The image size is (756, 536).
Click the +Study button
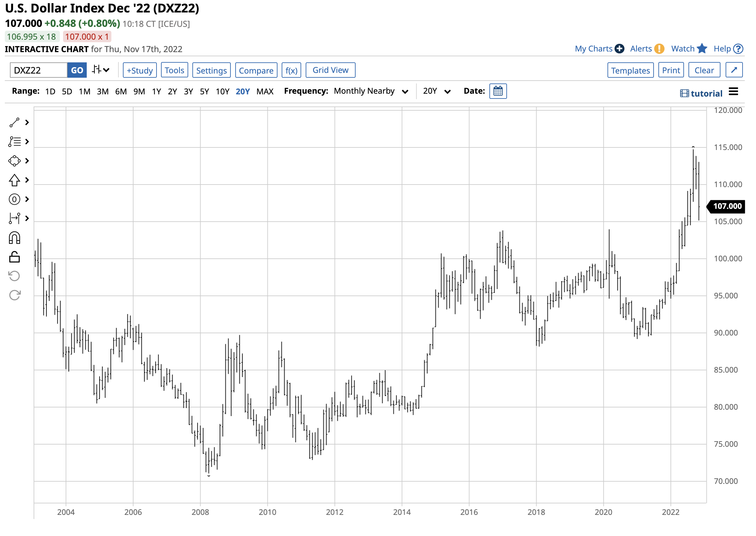(140, 71)
